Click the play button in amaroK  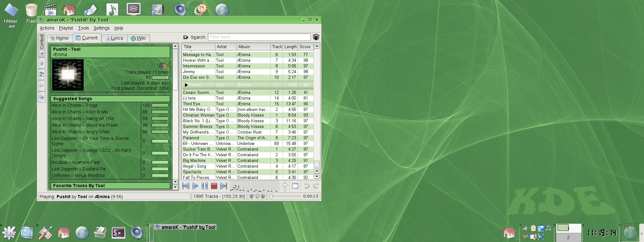click(195, 186)
